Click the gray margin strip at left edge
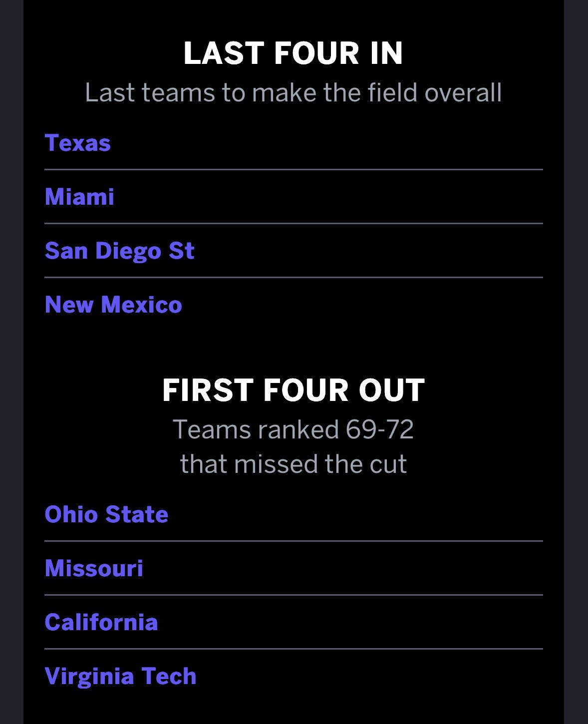The image size is (588, 724). pyautogui.click(x=11, y=362)
